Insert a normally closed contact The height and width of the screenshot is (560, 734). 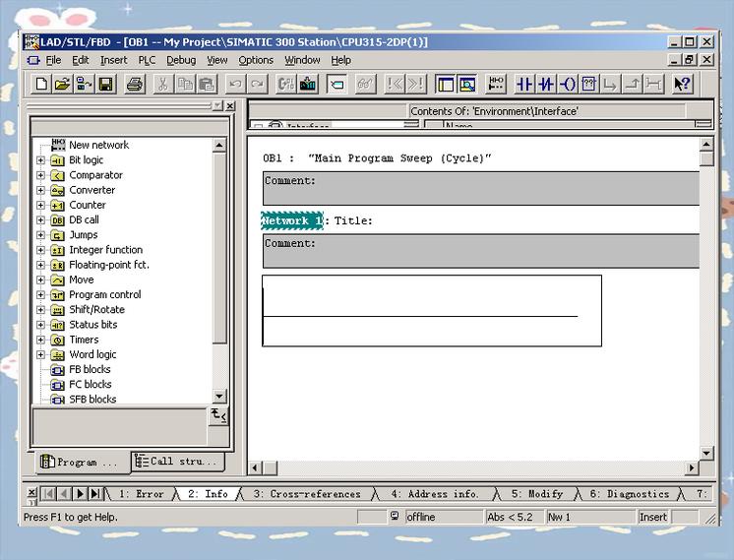coord(546,85)
